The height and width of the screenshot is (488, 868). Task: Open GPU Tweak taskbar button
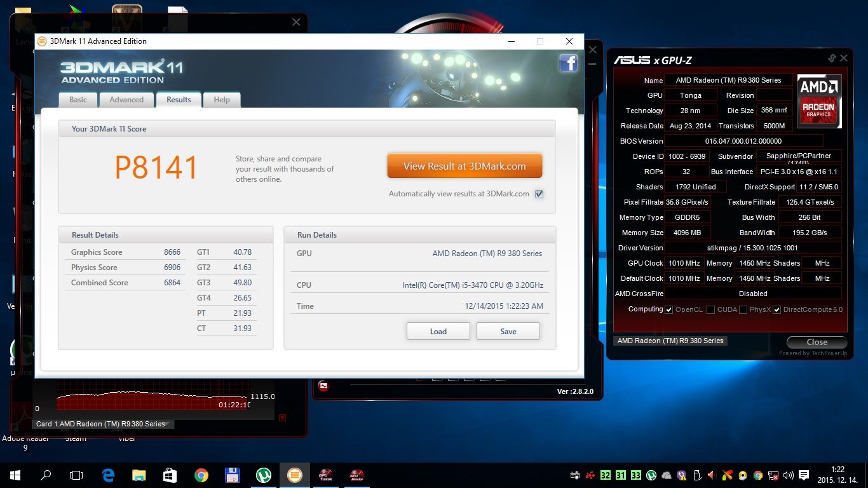pyautogui.click(x=325, y=475)
